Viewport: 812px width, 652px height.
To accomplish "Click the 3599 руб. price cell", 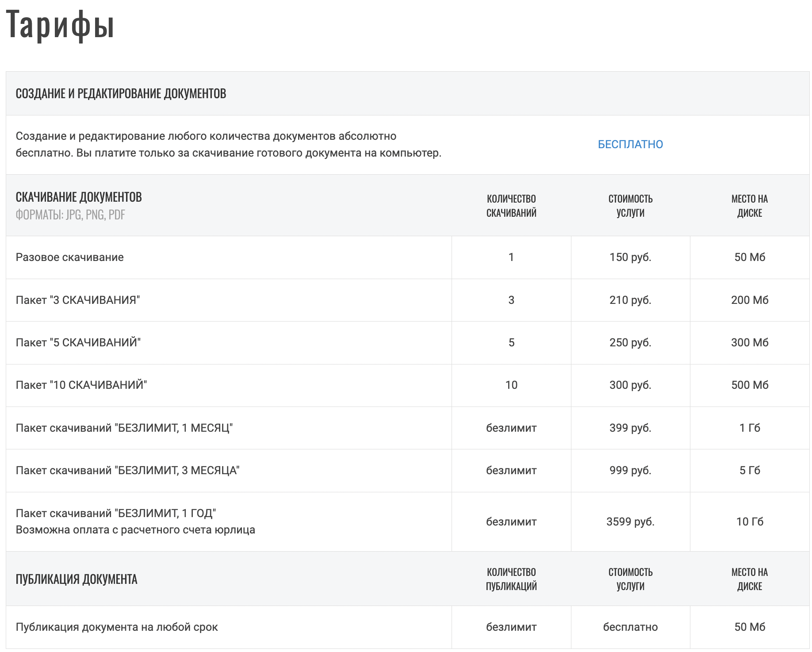I will (630, 522).
